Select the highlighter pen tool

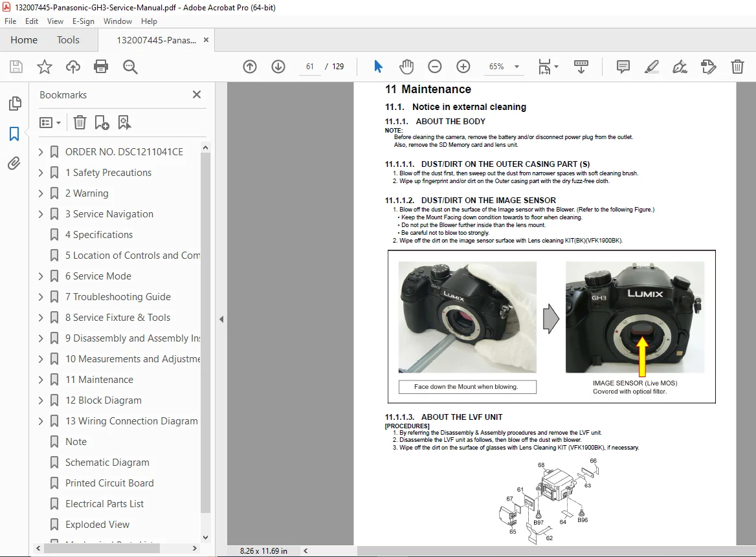pos(651,67)
